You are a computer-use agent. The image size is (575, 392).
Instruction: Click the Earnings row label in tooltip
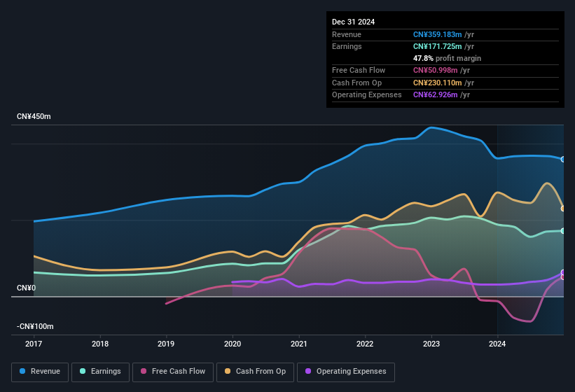(347, 46)
